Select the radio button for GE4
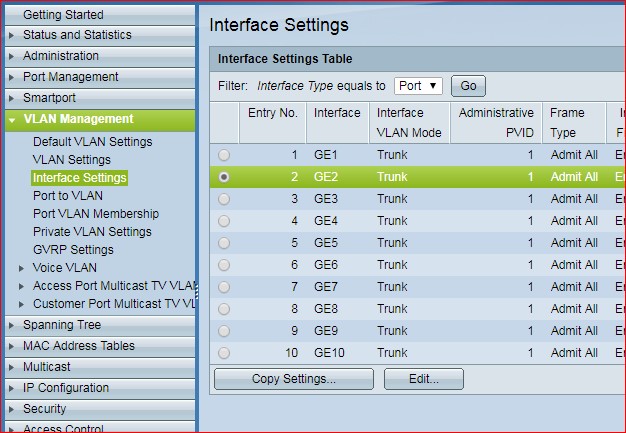The height and width of the screenshot is (433, 626). click(224, 221)
